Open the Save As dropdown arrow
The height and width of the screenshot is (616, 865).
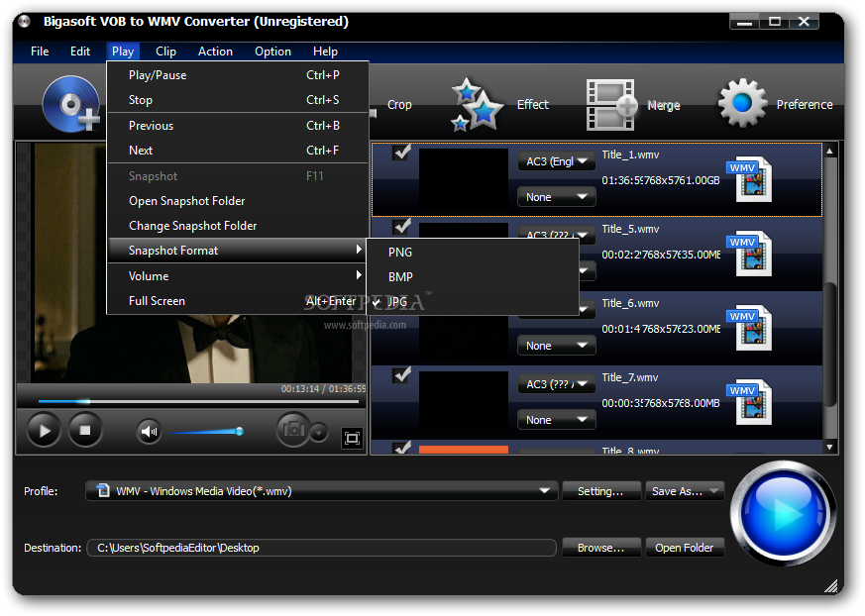714,491
